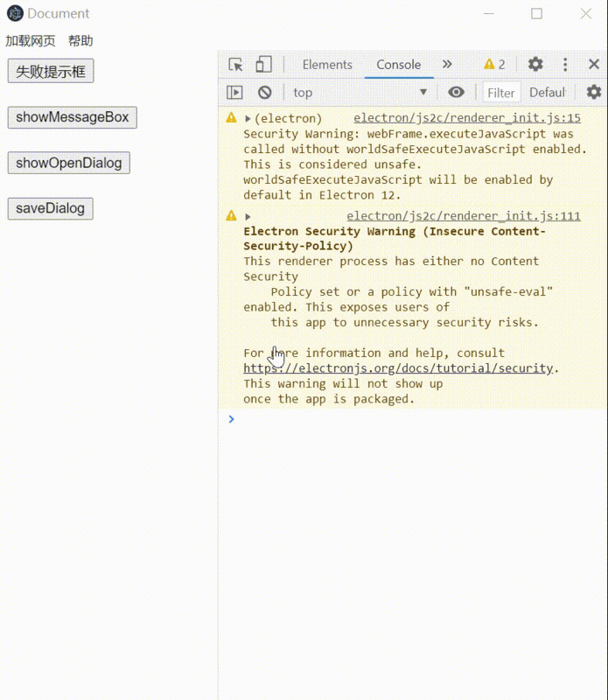The image size is (608, 700).
Task: Open console settings gear icon
Action: [594, 93]
